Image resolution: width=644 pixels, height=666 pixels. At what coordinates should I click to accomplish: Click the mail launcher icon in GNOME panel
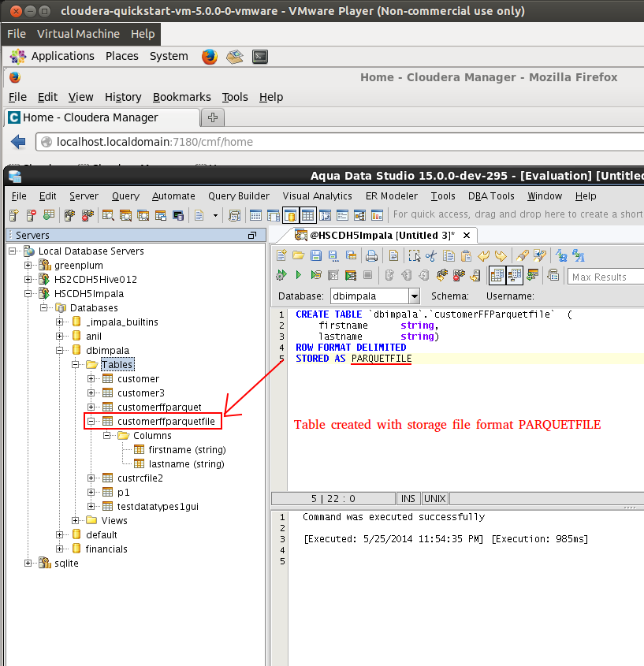(x=235, y=57)
